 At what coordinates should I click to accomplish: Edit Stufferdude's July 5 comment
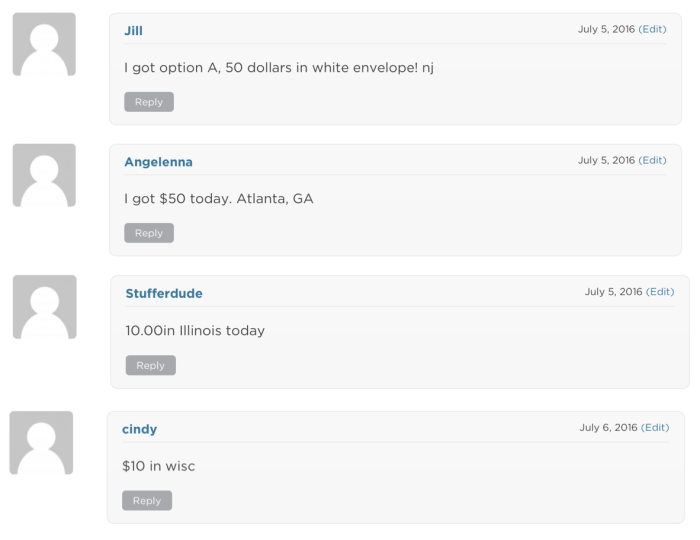click(x=660, y=291)
